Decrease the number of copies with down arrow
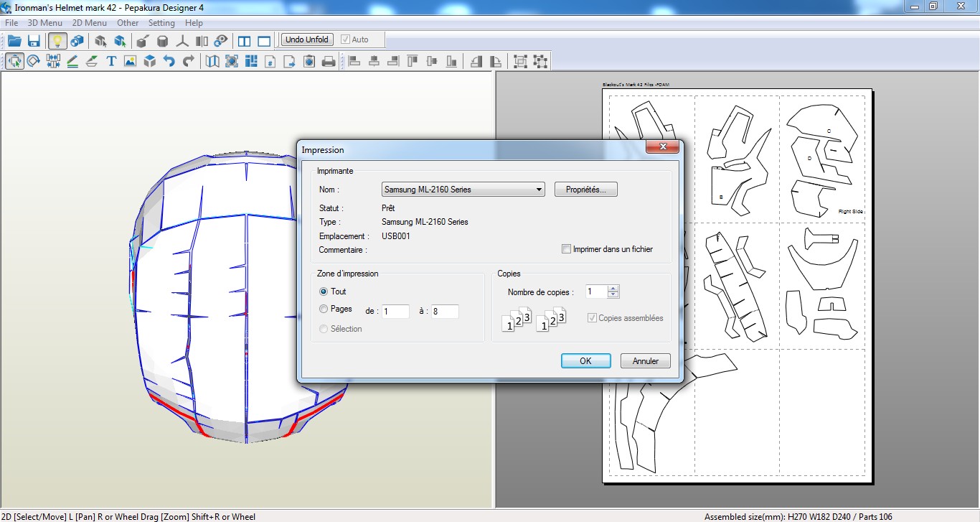Viewport: 980px width, 522px height. coord(613,295)
